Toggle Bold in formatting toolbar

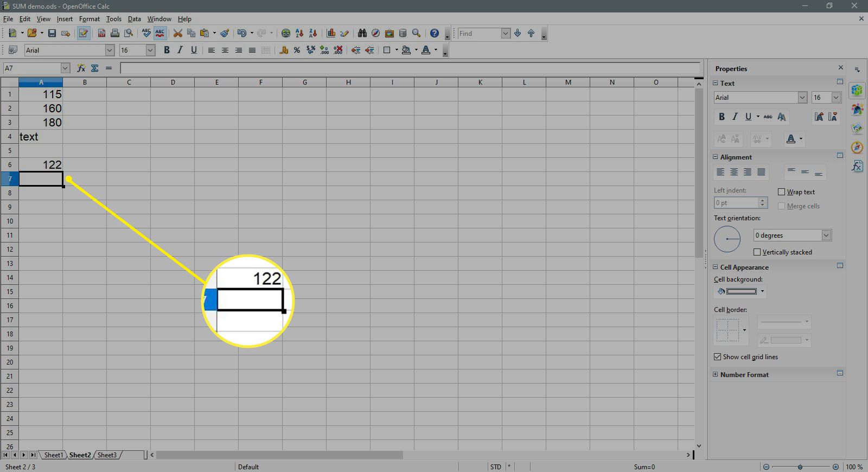click(167, 50)
